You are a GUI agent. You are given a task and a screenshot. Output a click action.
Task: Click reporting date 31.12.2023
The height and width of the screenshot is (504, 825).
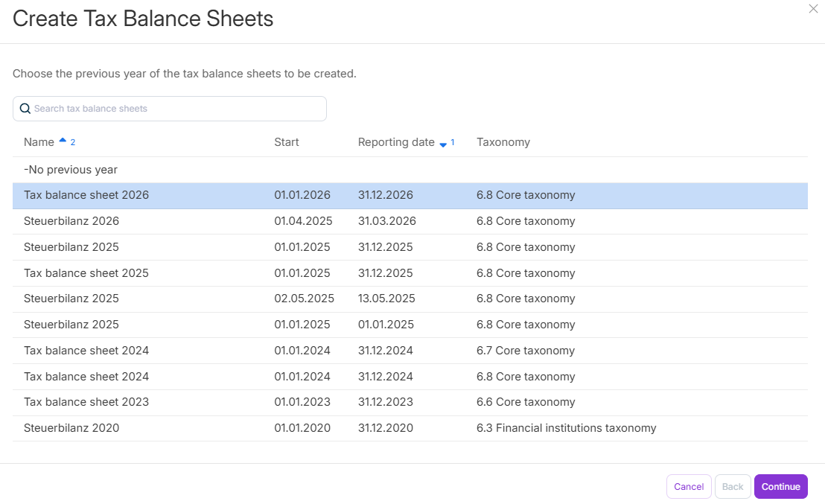(386, 402)
